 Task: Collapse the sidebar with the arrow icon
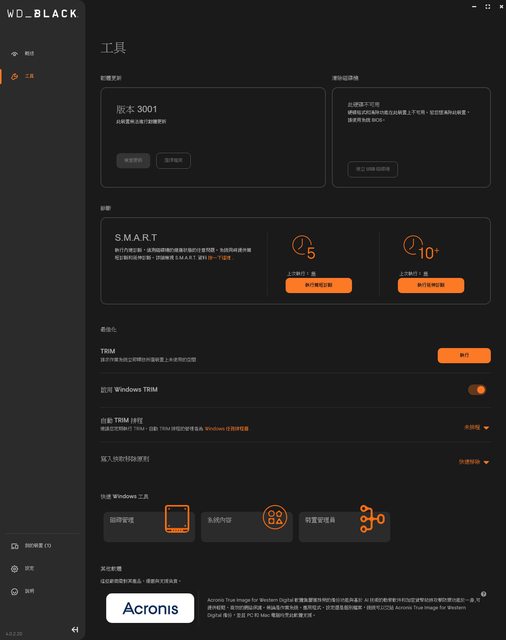75,629
